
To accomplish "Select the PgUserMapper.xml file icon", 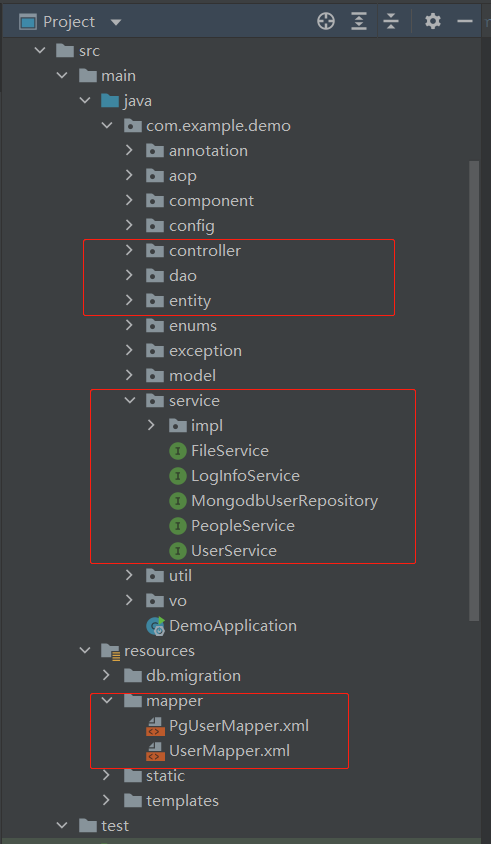I will (155, 726).
